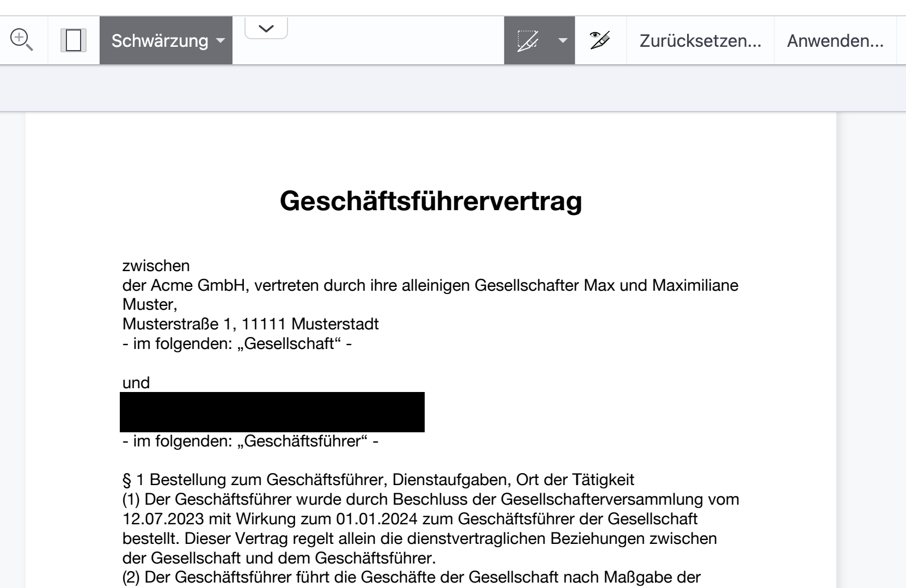The image size is (906, 588).
Task: Click the Geschäftsführervertrag document heading
Action: coord(431,200)
